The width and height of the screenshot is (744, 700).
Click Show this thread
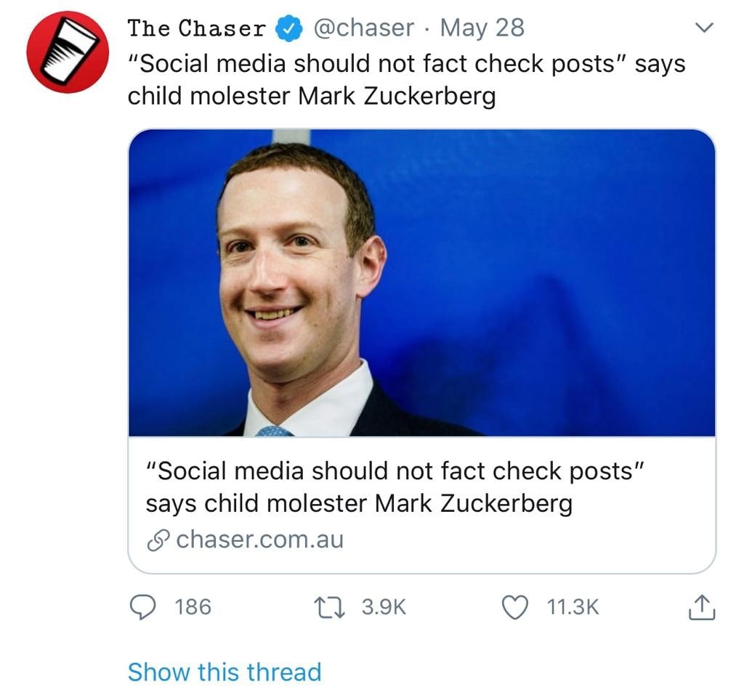224,672
